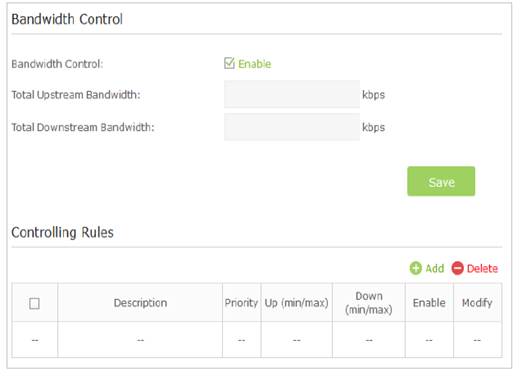Viewport: 522px width, 376px height.
Task: Click the red minus Delete icon
Action: 457,268
